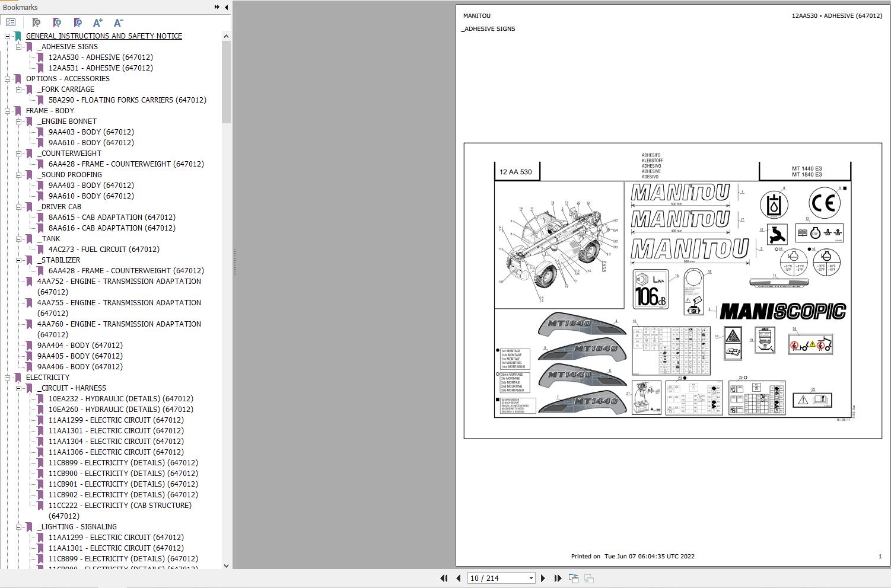Click bookmark icon beside _ENGINE BONNET

click(29, 122)
